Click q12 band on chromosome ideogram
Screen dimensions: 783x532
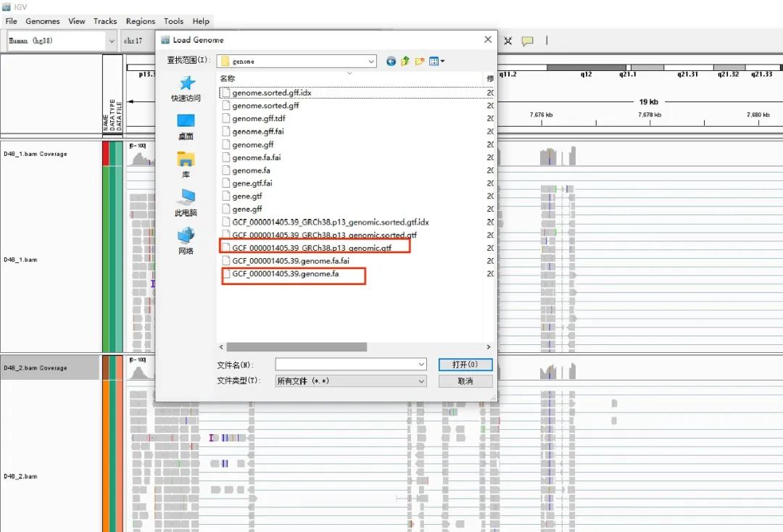tap(587, 67)
